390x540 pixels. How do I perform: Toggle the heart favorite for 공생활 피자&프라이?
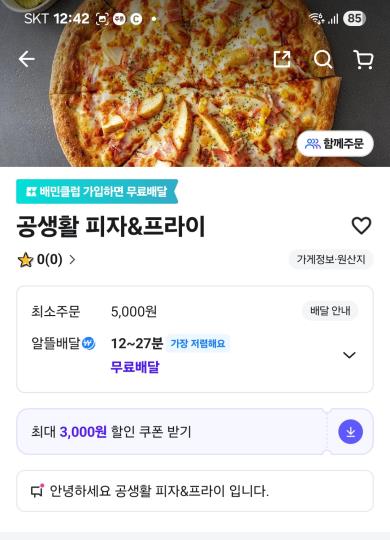point(361,226)
